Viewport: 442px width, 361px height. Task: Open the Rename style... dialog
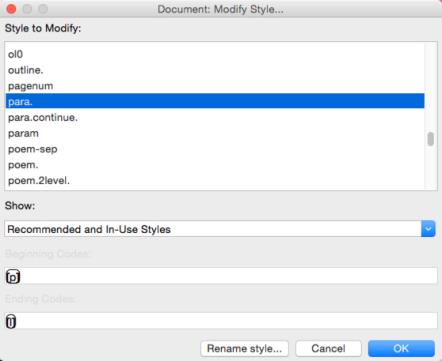(x=244, y=348)
